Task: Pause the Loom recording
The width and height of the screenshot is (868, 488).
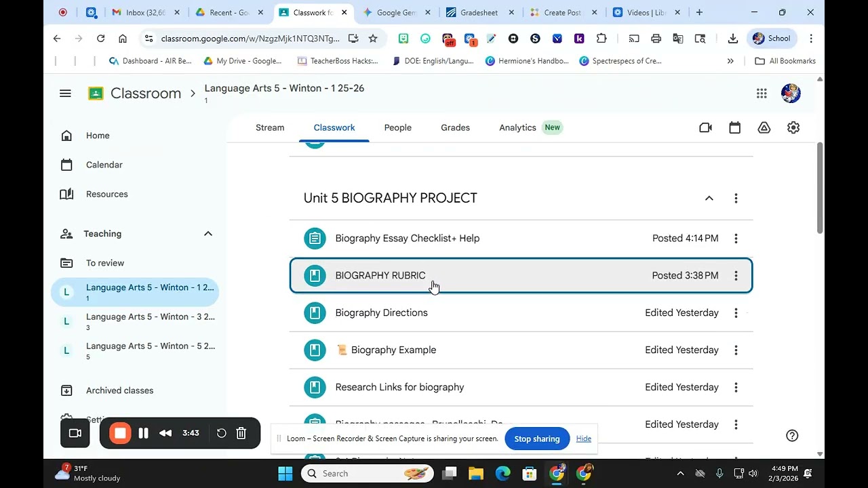Action: click(143, 433)
